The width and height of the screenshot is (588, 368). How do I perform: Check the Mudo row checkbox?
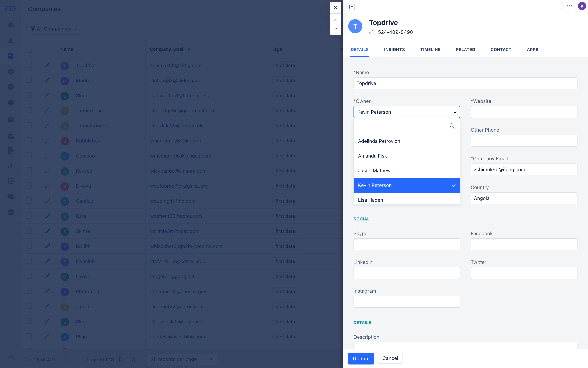29,80
